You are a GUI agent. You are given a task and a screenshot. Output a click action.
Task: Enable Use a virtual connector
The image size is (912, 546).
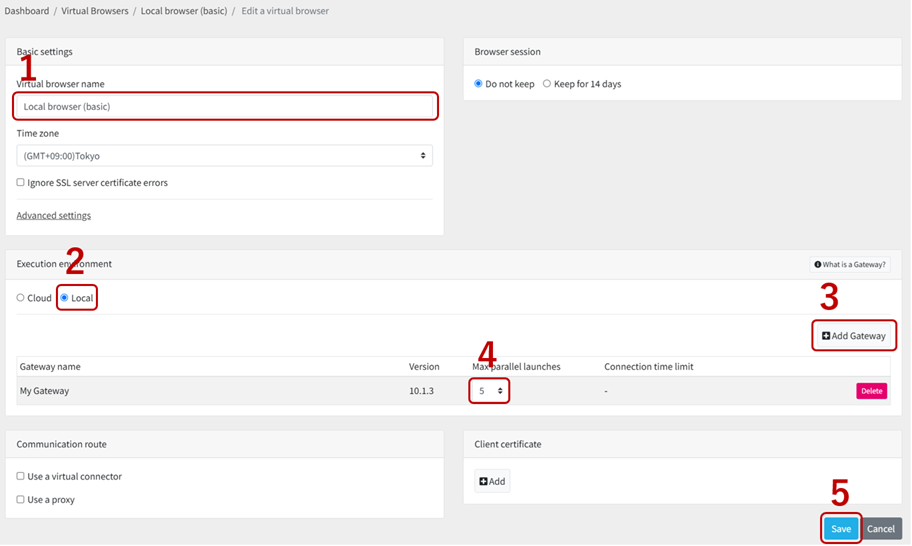coord(20,476)
